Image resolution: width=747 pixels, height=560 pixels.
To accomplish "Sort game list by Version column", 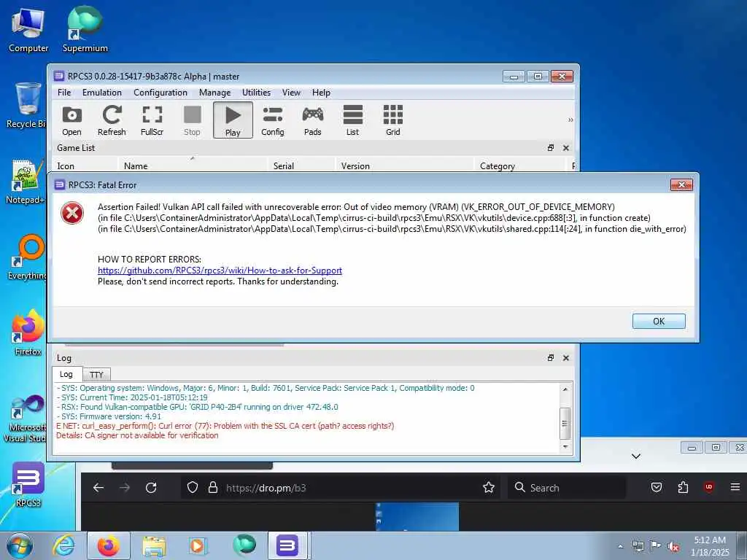I will [404, 166].
